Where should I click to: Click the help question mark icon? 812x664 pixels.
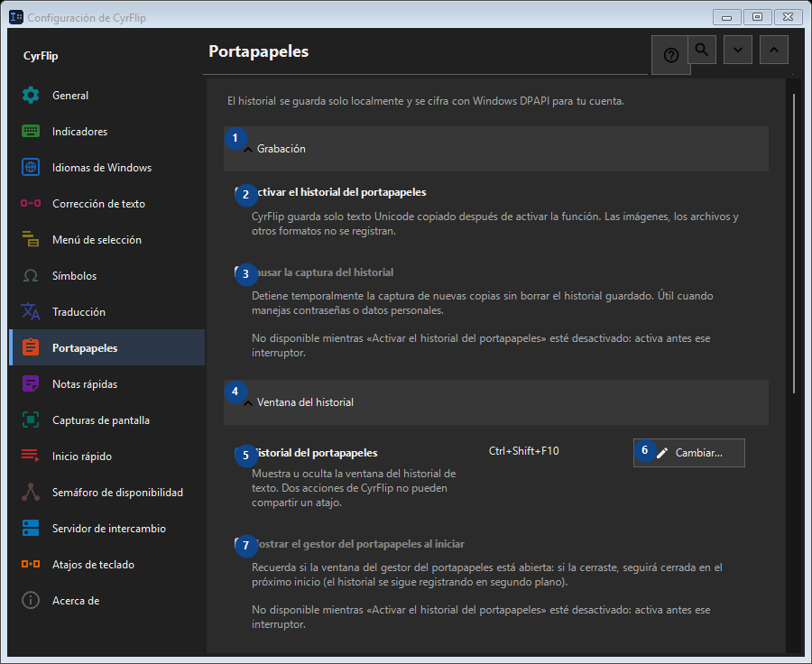[x=670, y=55]
